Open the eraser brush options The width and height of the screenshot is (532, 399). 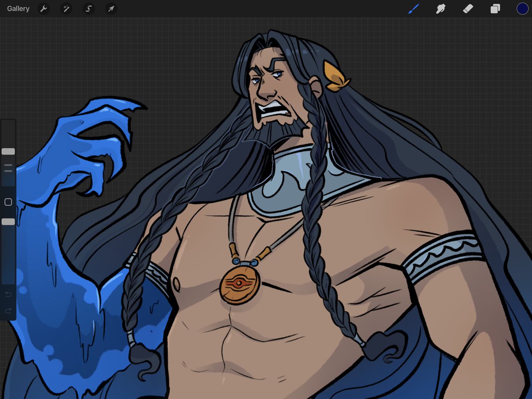[468, 8]
